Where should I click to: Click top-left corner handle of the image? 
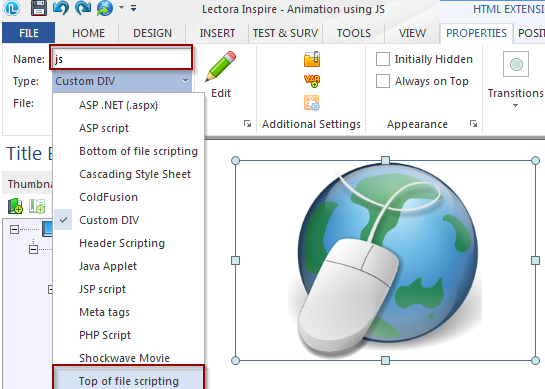click(235, 160)
